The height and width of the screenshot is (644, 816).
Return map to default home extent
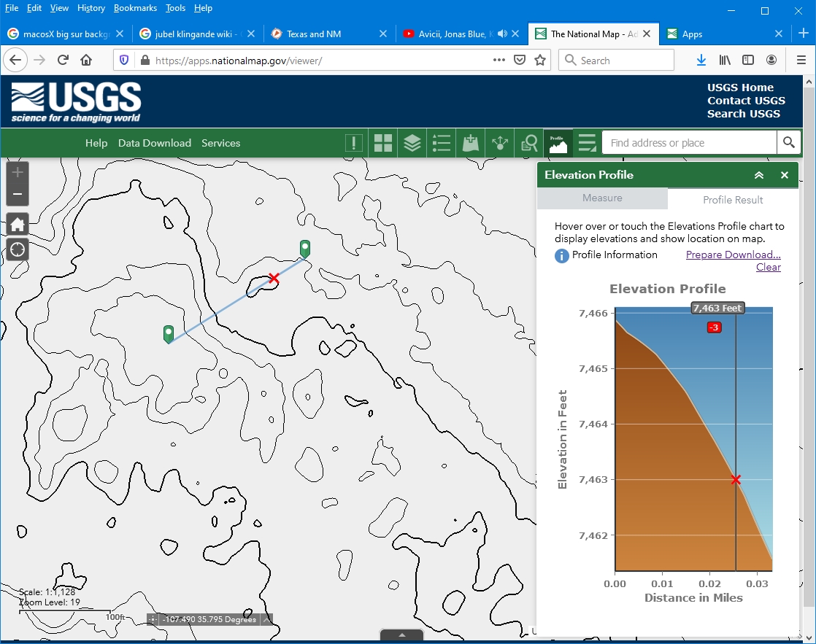pos(18,224)
